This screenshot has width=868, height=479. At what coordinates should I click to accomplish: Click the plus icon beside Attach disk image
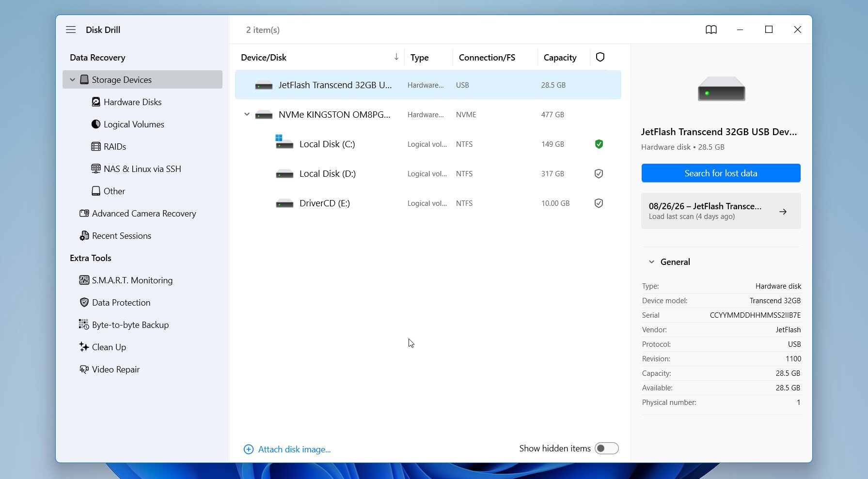click(249, 449)
